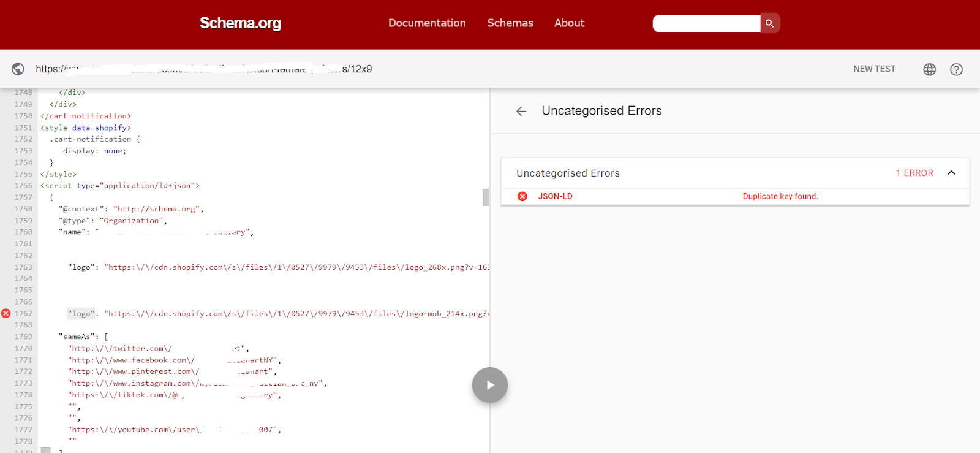Click the 1 ERROR count label
The image size is (980, 453).
(x=914, y=173)
